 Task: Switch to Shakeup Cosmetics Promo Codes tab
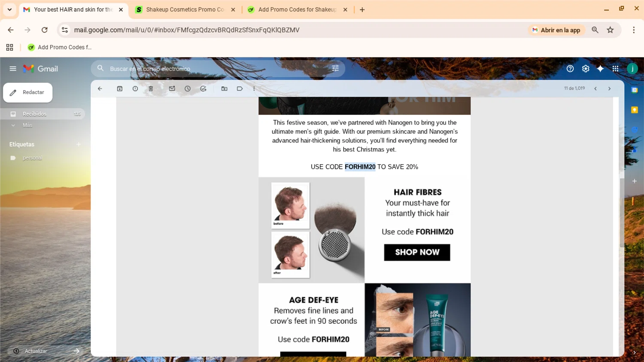[185, 9]
